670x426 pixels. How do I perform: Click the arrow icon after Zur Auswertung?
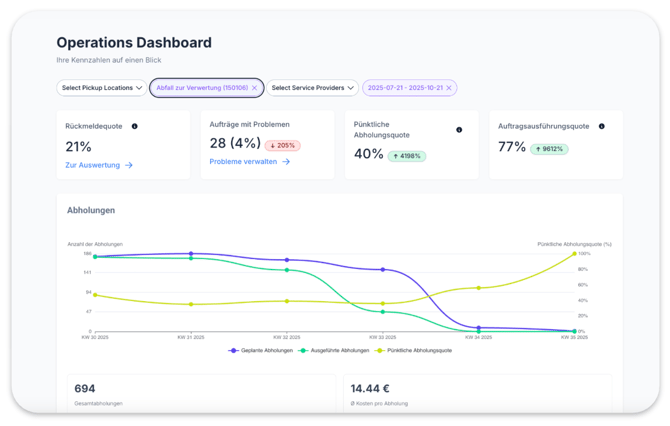[129, 165]
